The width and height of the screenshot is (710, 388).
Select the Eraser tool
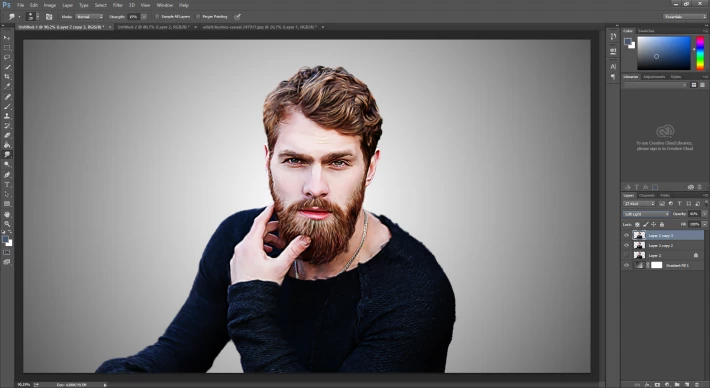[7, 135]
